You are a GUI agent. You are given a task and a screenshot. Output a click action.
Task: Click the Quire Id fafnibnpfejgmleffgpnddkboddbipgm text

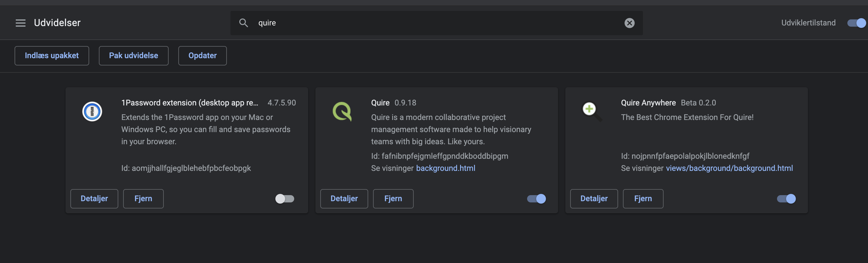440,156
